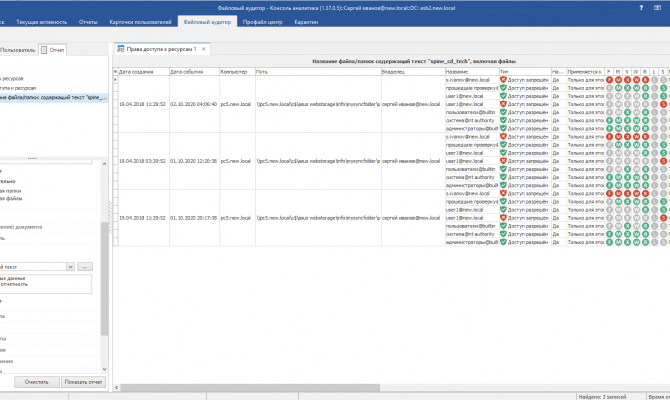Click the Компьютер column header

[x=237, y=72]
